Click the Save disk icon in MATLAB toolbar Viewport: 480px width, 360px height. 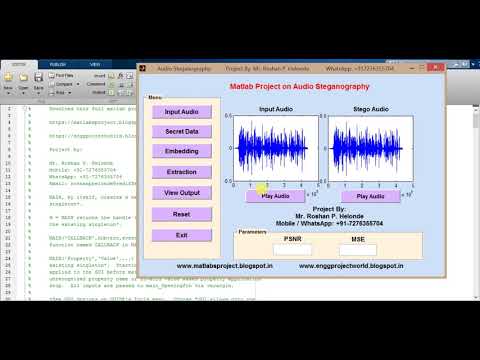coord(38,78)
